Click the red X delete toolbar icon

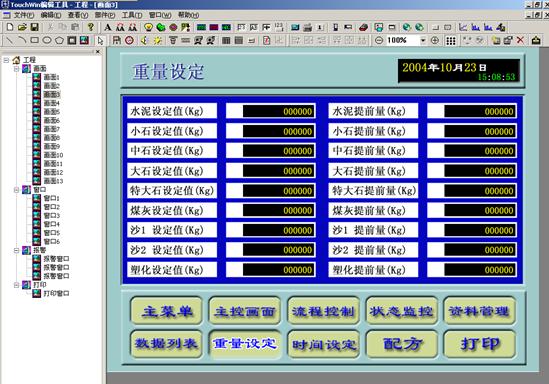coord(520,40)
